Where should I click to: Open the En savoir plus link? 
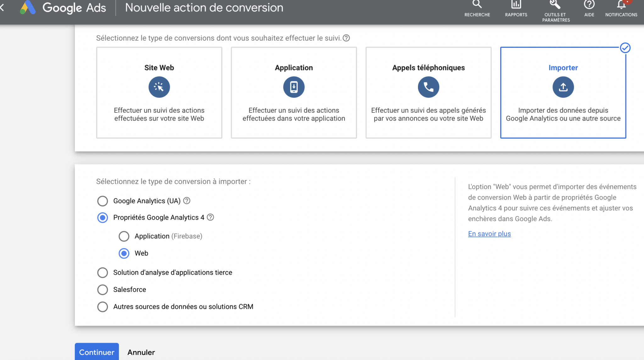(x=489, y=234)
